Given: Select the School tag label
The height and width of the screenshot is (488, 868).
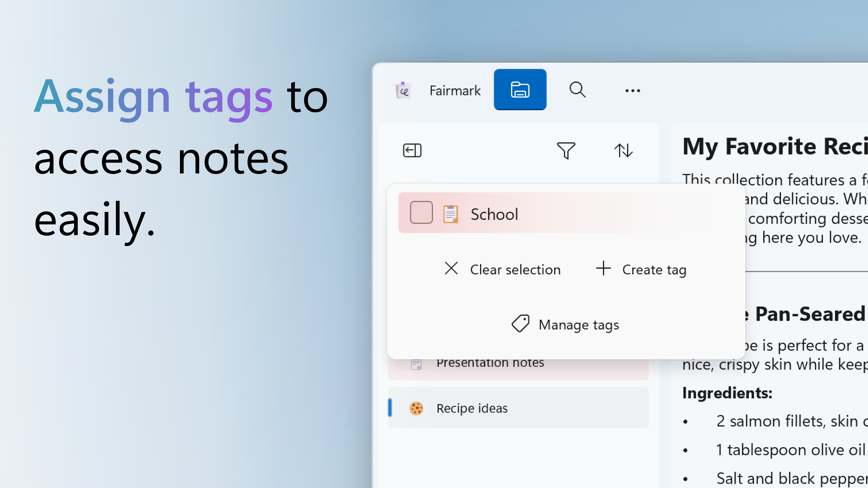Looking at the screenshot, I should pyautogui.click(x=494, y=214).
